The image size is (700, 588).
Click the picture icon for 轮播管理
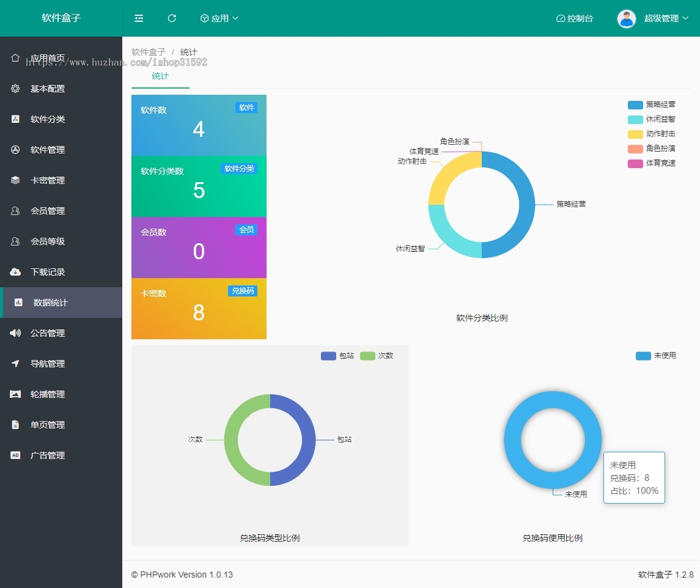tap(15, 394)
